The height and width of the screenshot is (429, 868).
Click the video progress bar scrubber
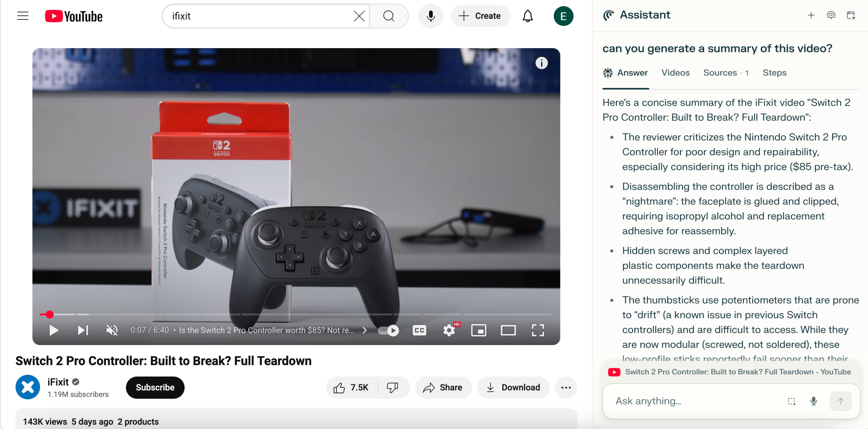tap(50, 314)
